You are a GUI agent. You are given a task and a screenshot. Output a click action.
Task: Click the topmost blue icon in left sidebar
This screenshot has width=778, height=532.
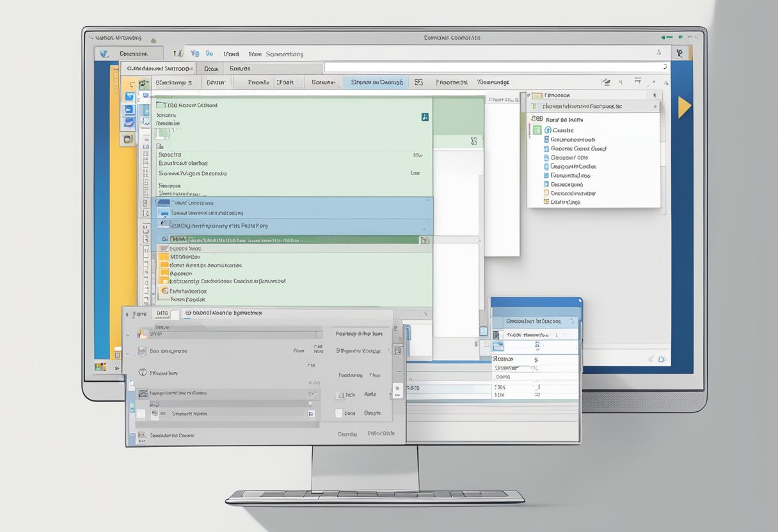129,97
